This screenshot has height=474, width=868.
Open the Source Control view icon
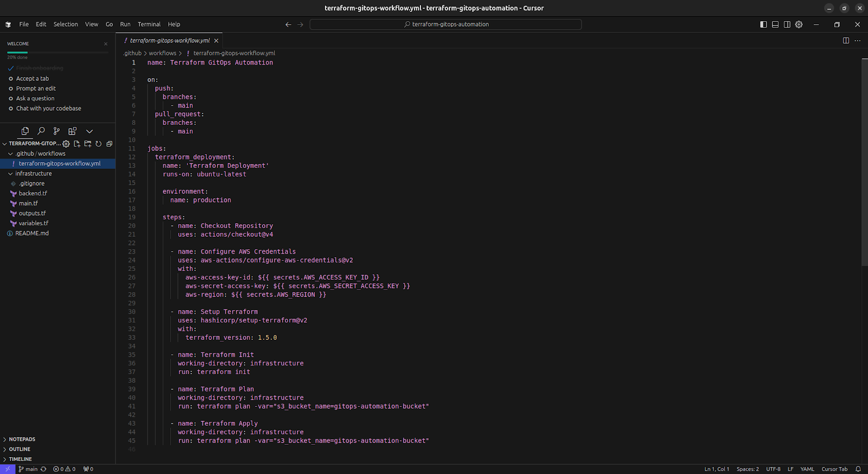(x=56, y=131)
